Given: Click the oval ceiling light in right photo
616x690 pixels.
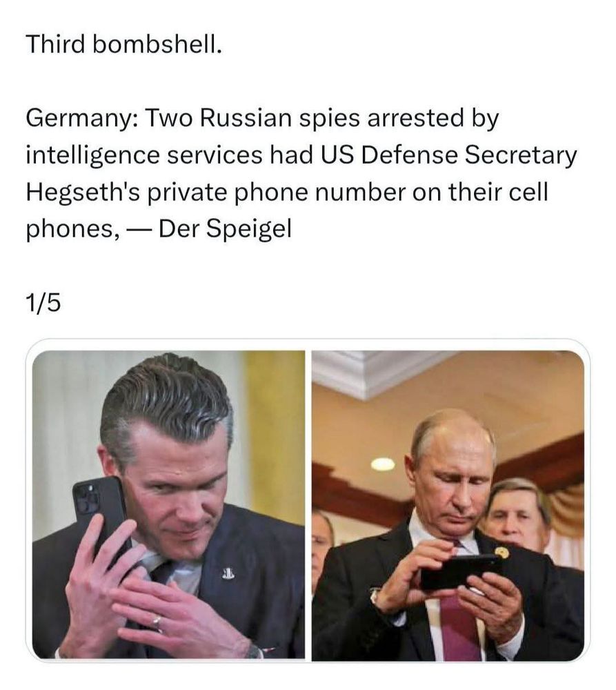Looking at the screenshot, I should click(383, 464).
